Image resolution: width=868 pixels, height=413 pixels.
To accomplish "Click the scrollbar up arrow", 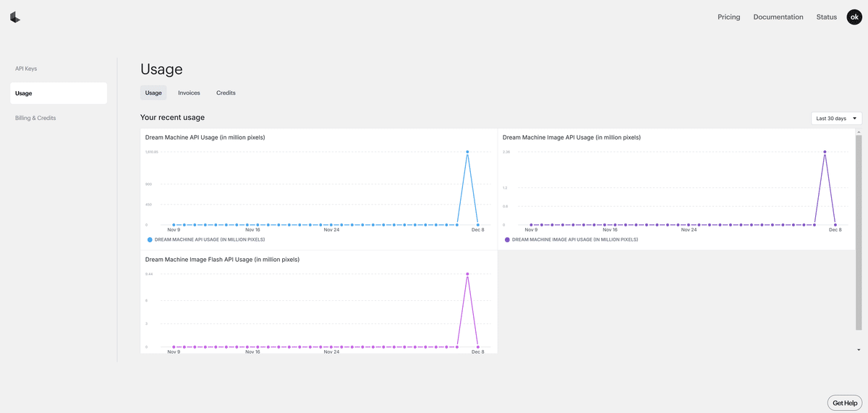I will click(859, 132).
